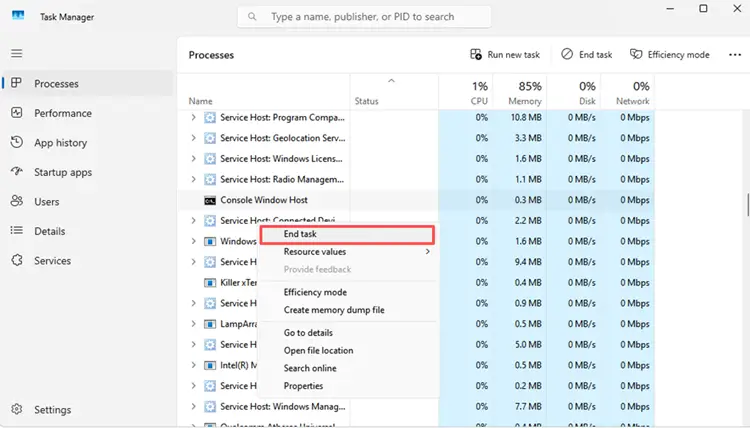750x428 pixels.
Task: Click the Startup apps gauge icon
Action: click(17, 171)
